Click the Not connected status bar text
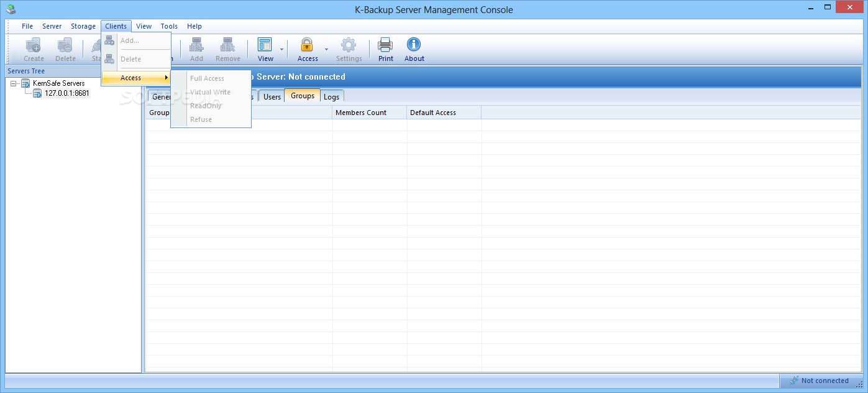 point(825,381)
